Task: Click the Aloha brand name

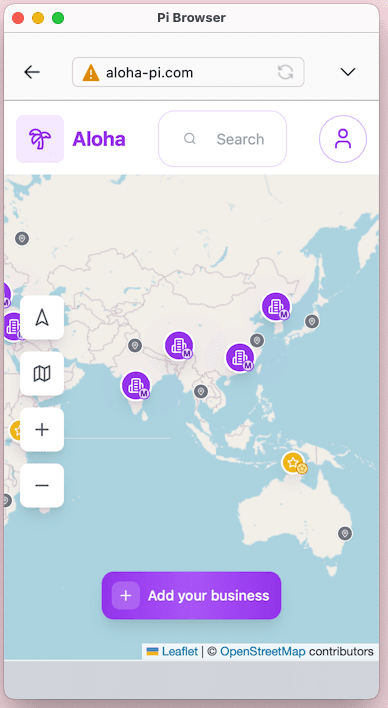Action: pos(99,139)
